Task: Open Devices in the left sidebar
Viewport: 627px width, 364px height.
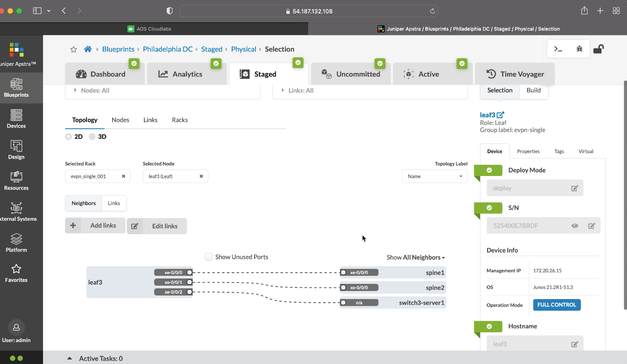Action: (17, 119)
